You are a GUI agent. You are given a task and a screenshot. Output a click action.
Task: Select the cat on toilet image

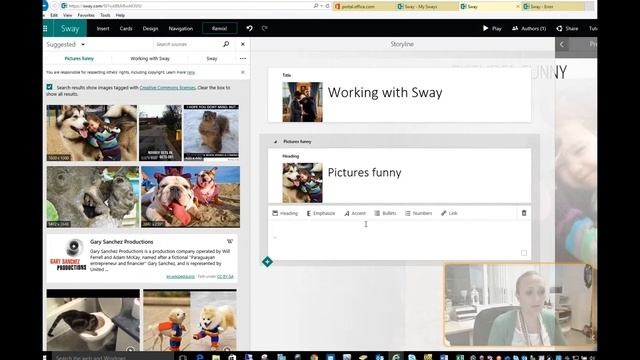pyautogui.click(x=93, y=320)
